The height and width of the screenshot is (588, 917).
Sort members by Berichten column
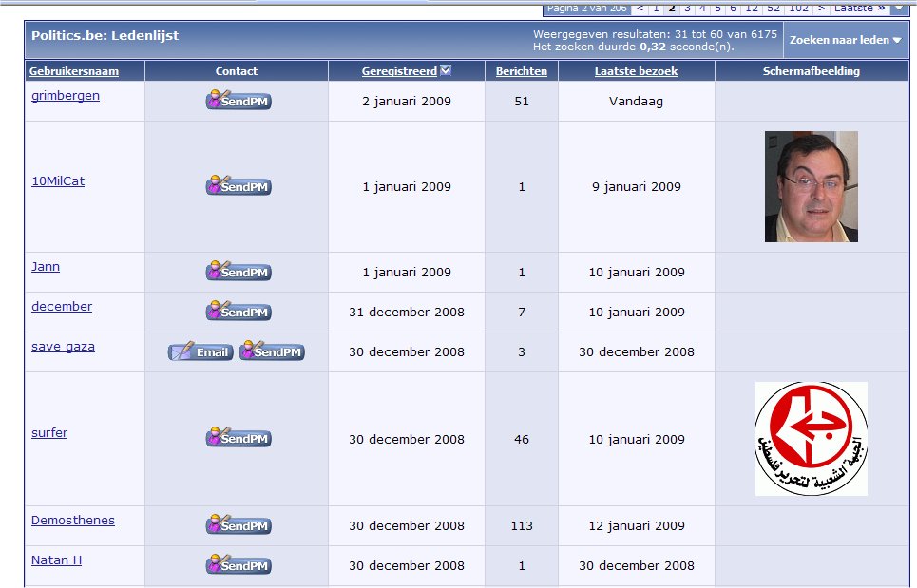[x=522, y=71]
